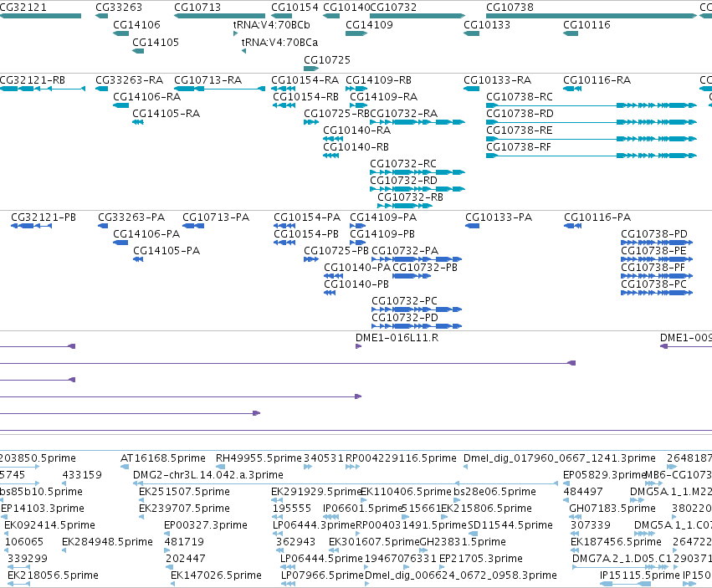The width and height of the screenshot is (712, 588).
Task: Click the CG10154 gene label
Action: tap(295, 8)
